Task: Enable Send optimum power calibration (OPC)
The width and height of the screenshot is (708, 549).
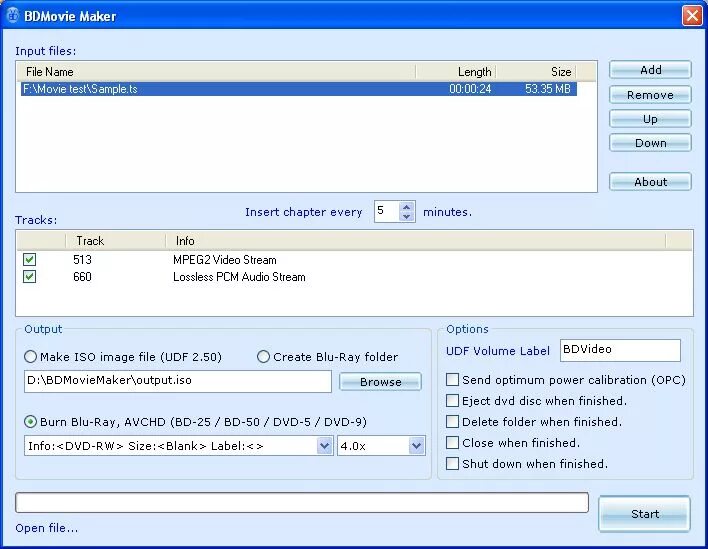Action: point(452,380)
